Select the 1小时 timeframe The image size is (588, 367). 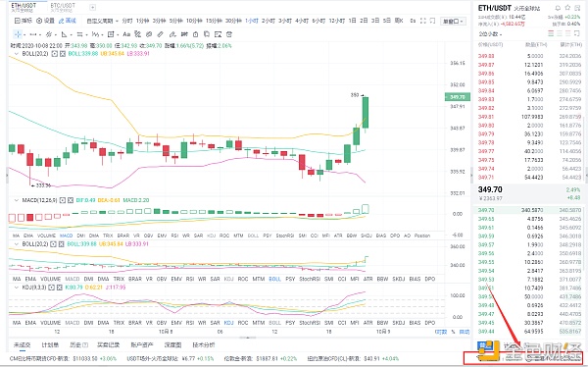coord(252,21)
